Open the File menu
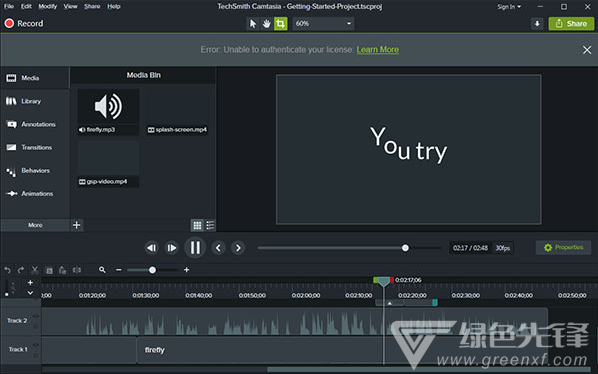Image resolution: width=598 pixels, height=374 pixels. [x=9, y=6]
